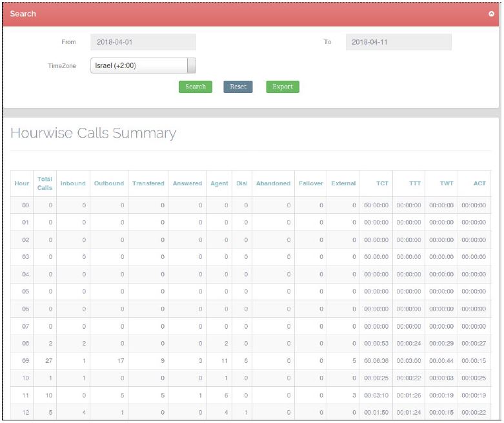Sort by the Hour column header
Image resolution: width=504 pixels, height=423 pixels.
point(21,183)
